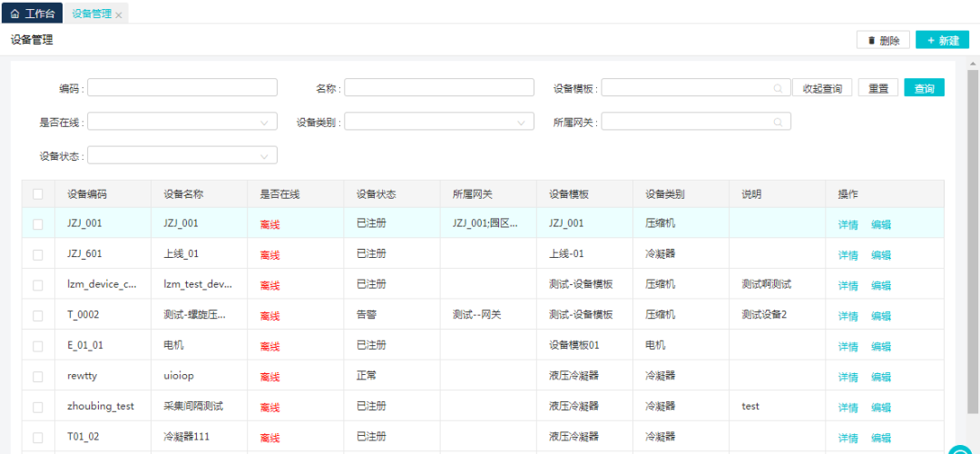The height and width of the screenshot is (454, 980).
Task: Click the 重置 reset button
Action: (877, 88)
